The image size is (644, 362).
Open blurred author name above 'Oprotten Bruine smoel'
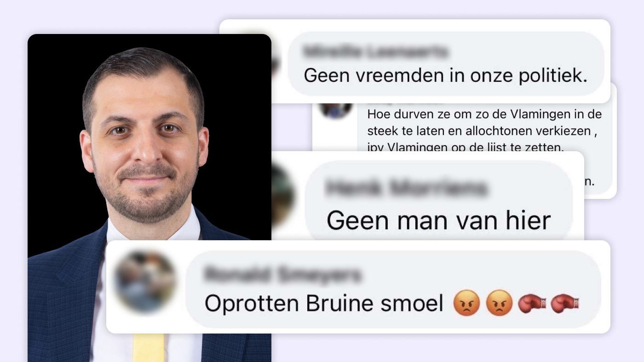coord(283,276)
